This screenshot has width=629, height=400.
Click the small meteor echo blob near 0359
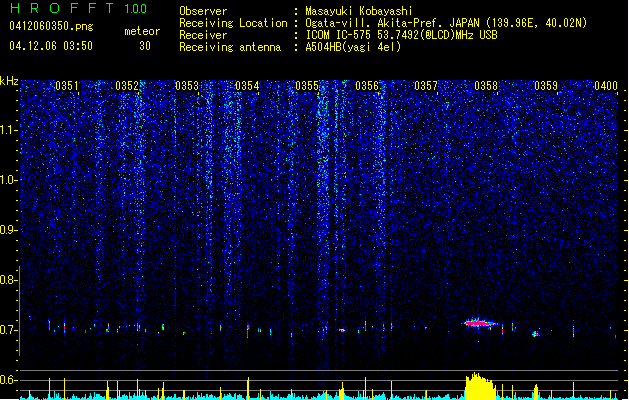coord(535,333)
